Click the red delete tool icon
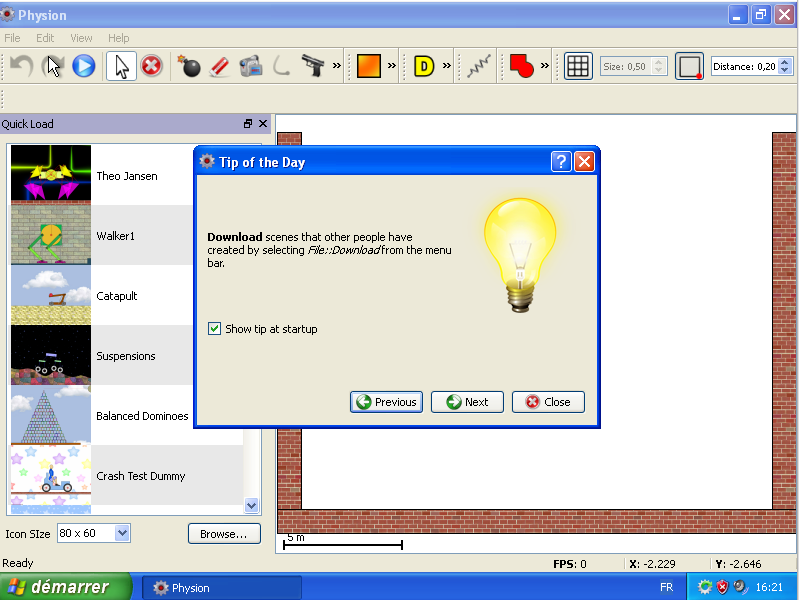This screenshot has height=600, width=799. click(151, 66)
